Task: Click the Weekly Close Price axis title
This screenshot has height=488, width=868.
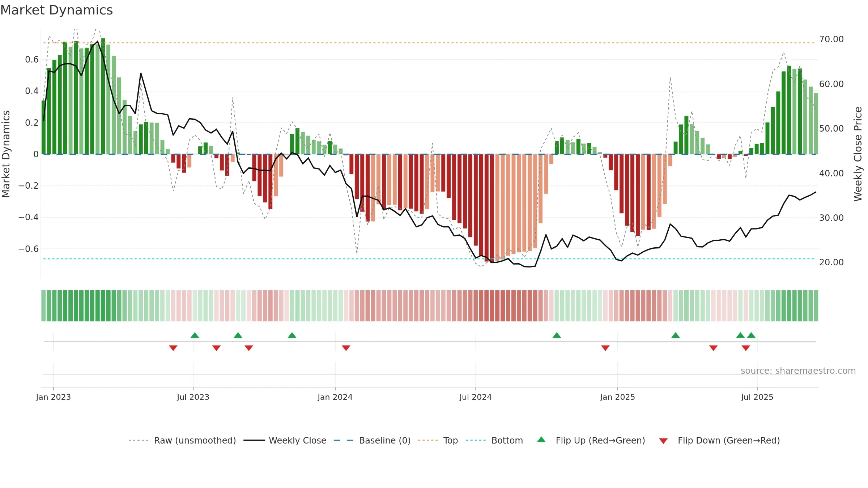Action: coord(858,154)
